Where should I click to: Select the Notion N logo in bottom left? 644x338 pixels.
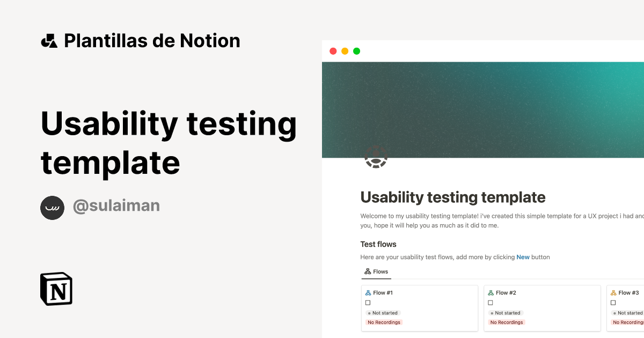tap(56, 289)
